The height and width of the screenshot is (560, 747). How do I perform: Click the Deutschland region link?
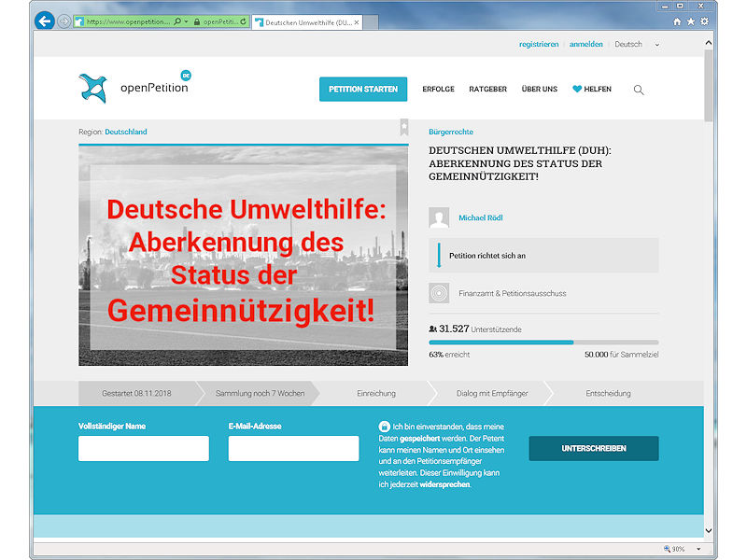126,132
